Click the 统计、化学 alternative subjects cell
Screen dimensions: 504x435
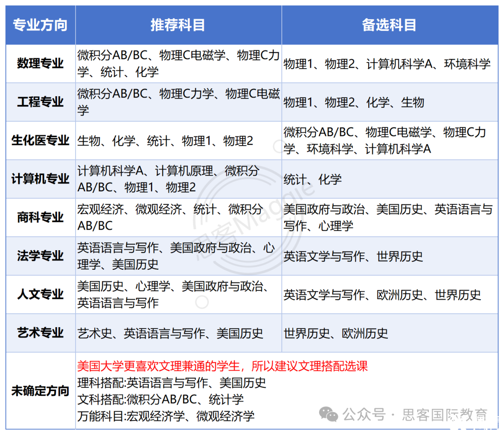[x=313, y=179]
